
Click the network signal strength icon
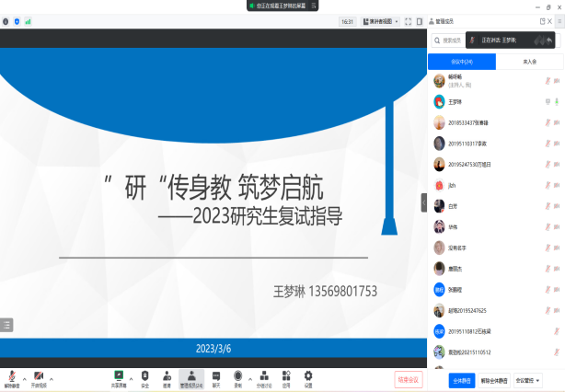28,21
